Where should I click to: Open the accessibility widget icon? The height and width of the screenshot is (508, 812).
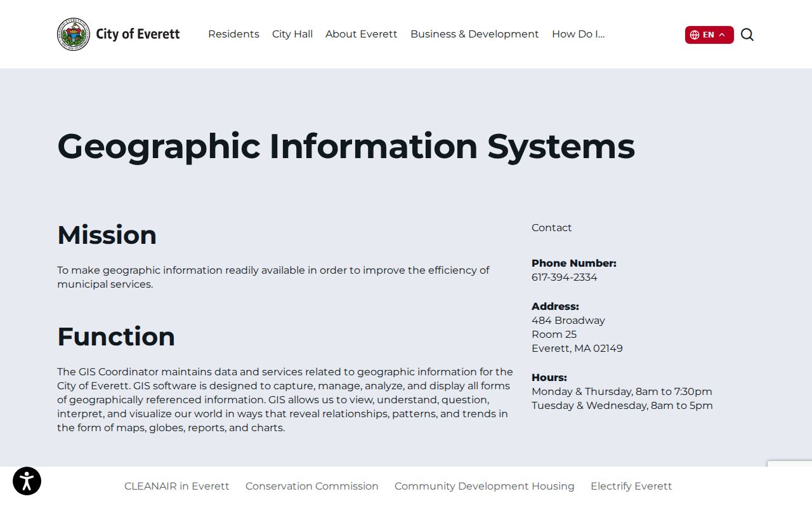pos(27,481)
